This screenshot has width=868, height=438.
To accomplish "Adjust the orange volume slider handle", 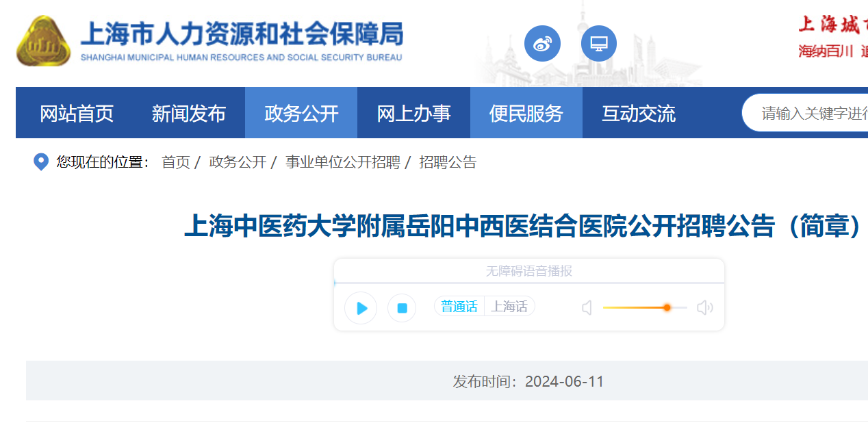I will point(667,308).
